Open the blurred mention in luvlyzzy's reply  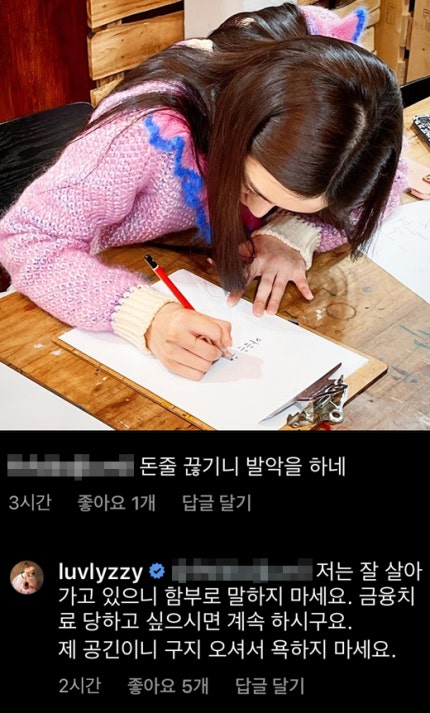point(243,571)
